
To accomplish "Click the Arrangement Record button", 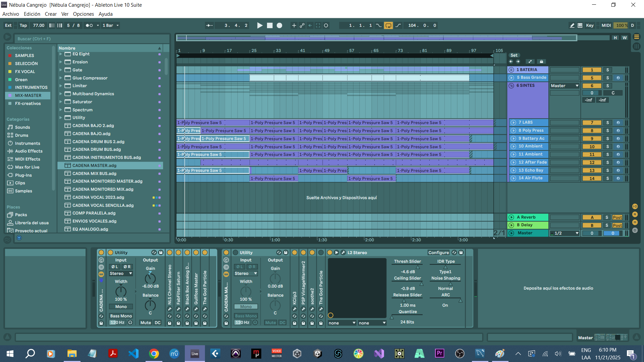I will 279,25.
